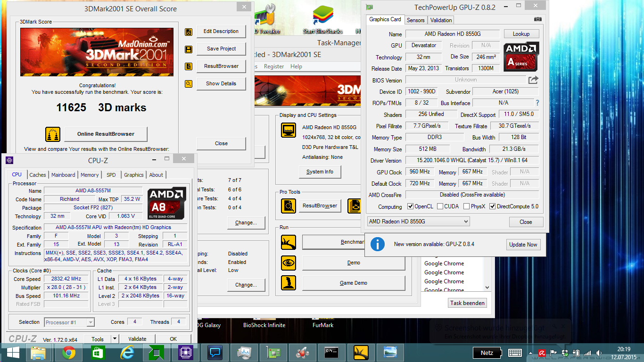Toggle PhysX checkbox in GPU-Z
This screenshot has width=644, height=362.
(x=466, y=206)
